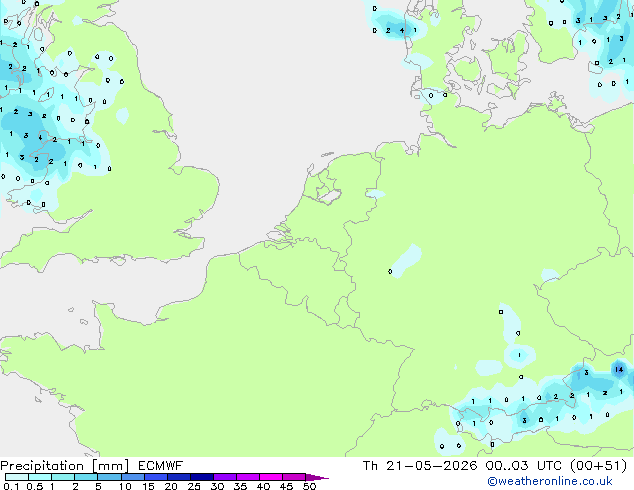Select the 40–45 mm magenta legend box
This screenshot has width=634, height=490.
click(x=271, y=477)
